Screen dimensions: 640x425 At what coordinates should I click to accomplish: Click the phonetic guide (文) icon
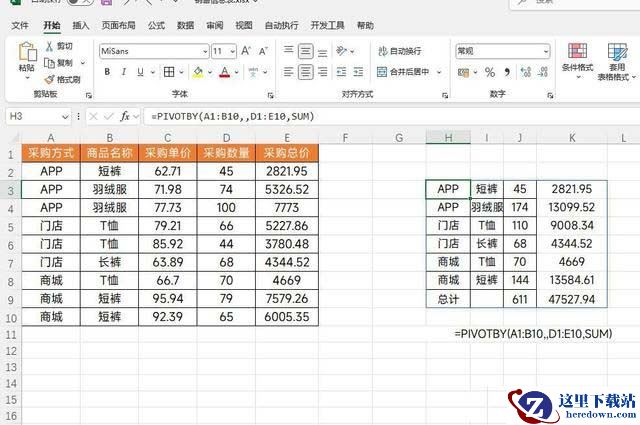point(253,72)
